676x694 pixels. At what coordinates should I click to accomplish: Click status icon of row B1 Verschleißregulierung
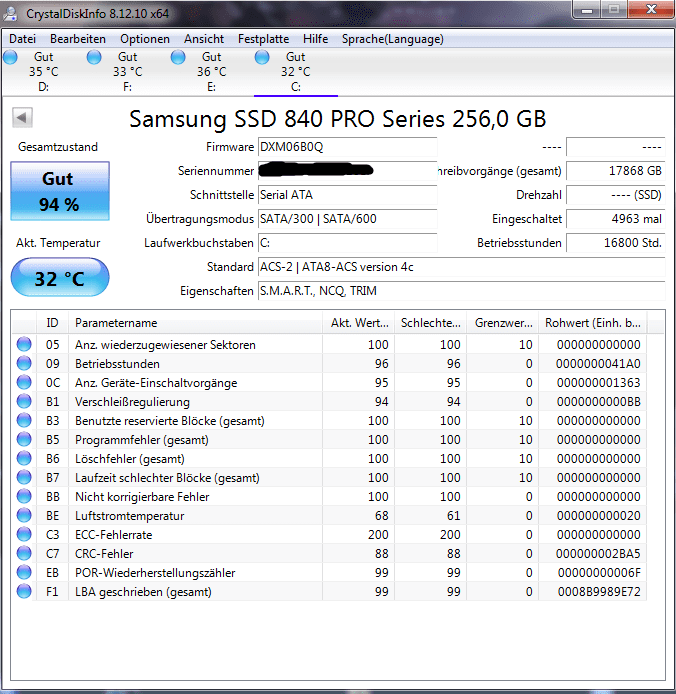click(24, 401)
